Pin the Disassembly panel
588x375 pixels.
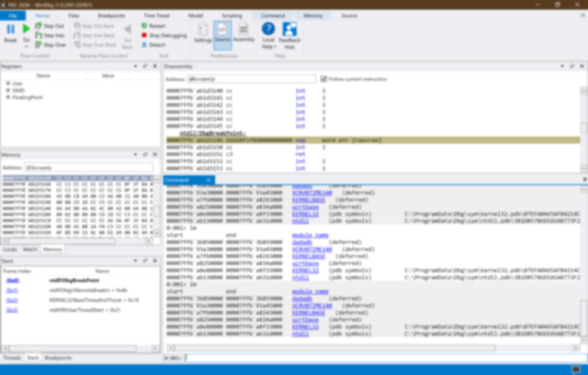[572, 66]
